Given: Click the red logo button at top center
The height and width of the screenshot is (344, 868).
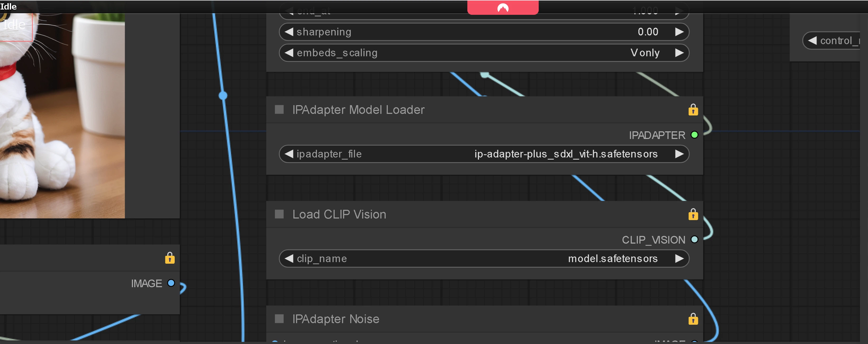Looking at the screenshot, I should [502, 7].
